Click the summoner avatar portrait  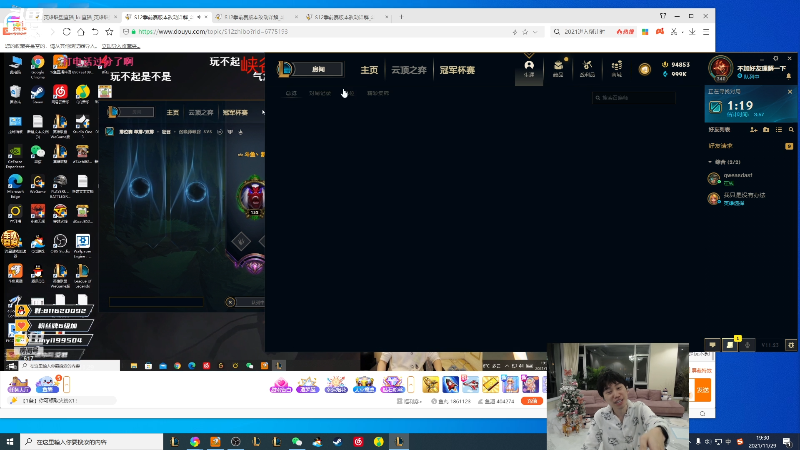click(720, 68)
